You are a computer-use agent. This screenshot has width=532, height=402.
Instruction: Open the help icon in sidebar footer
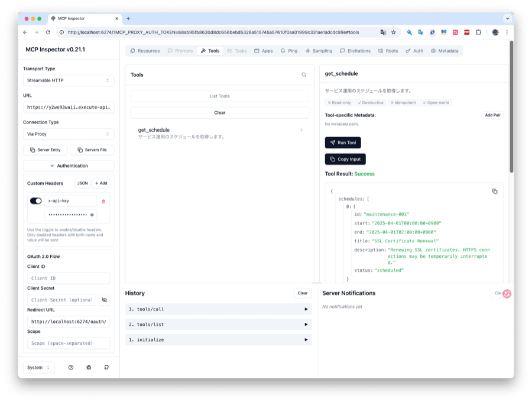tap(71, 367)
